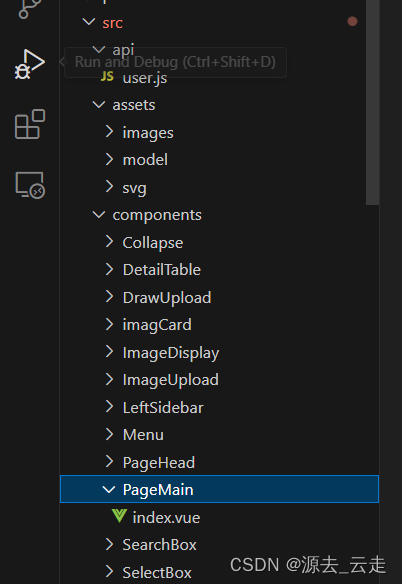Select the DetailTable folder label

tap(162, 270)
